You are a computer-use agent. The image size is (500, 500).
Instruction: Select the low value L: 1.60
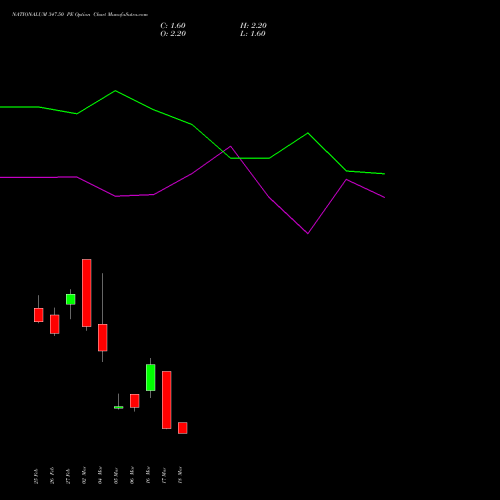253,34
